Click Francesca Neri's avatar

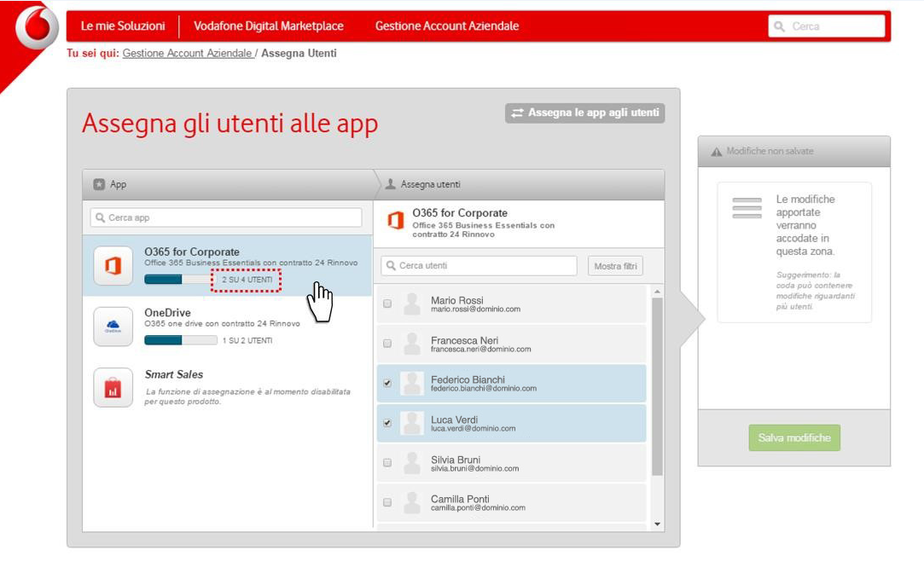(412, 344)
